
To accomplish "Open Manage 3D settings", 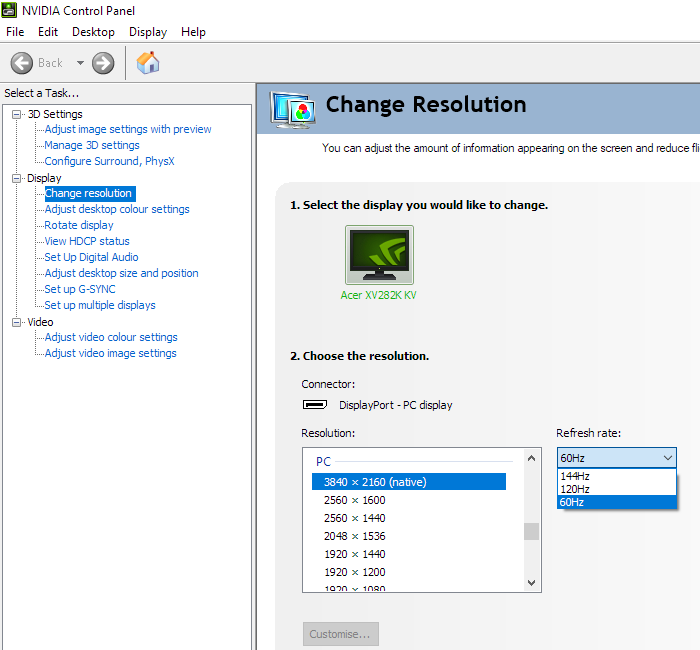I will [x=92, y=145].
